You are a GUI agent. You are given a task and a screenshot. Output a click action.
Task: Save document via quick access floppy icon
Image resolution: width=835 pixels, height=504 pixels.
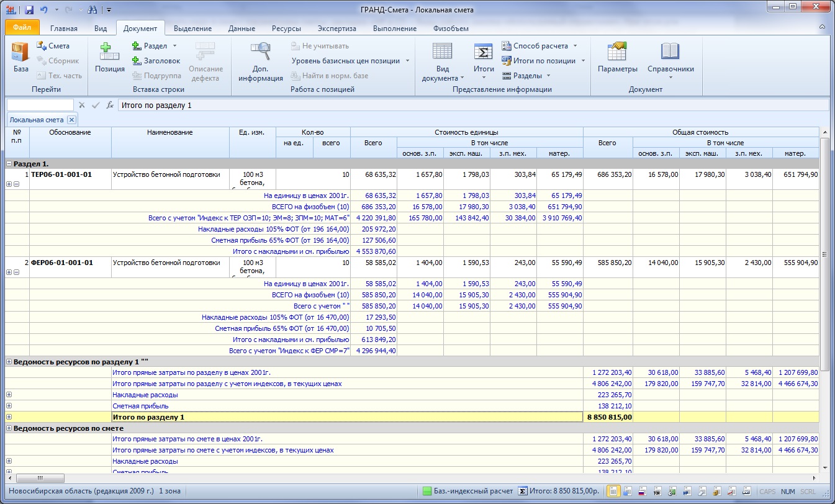tap(29, 10)
